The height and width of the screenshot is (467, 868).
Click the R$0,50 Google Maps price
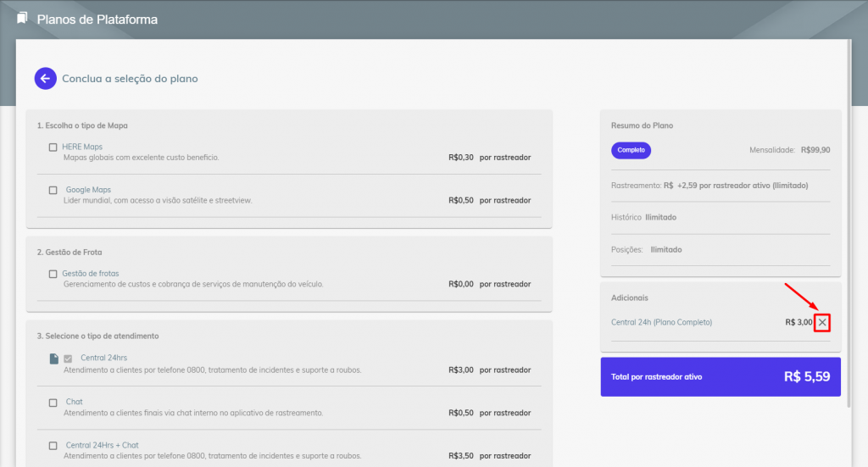click(x=461, y=200)
